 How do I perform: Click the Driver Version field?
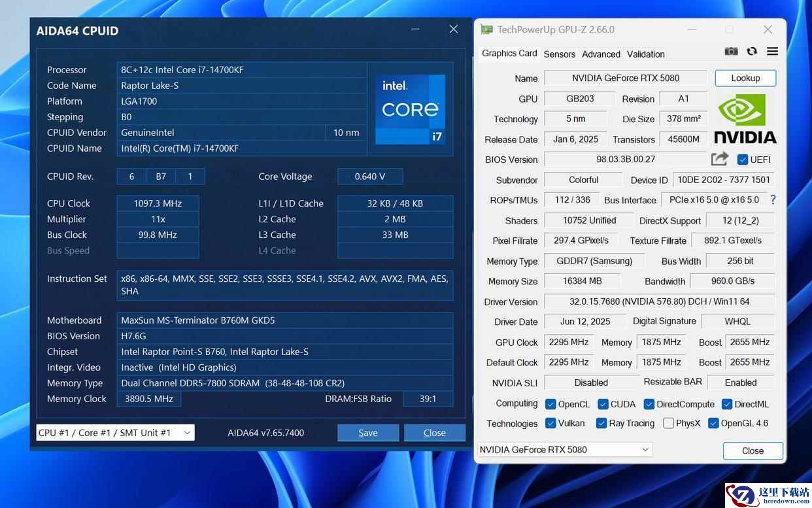(659, 301)
